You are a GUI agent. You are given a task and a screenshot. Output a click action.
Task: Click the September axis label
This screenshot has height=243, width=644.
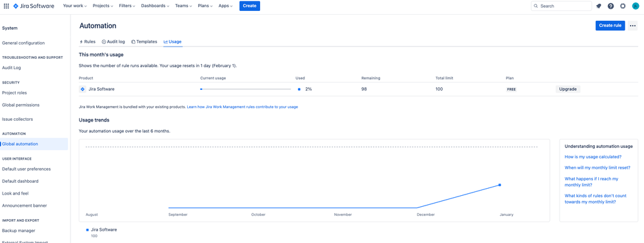pyautogui.click(x=178, y=215)
